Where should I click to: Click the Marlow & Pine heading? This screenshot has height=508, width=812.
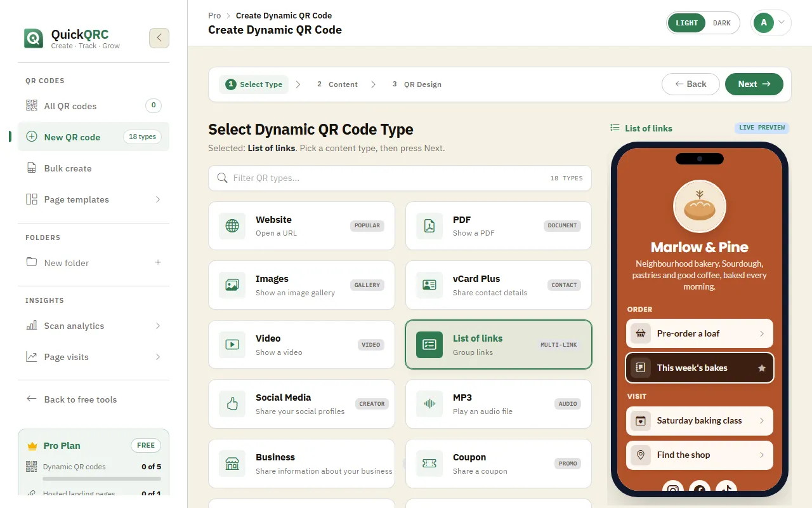pyautogui.click(x=700, y=247)
